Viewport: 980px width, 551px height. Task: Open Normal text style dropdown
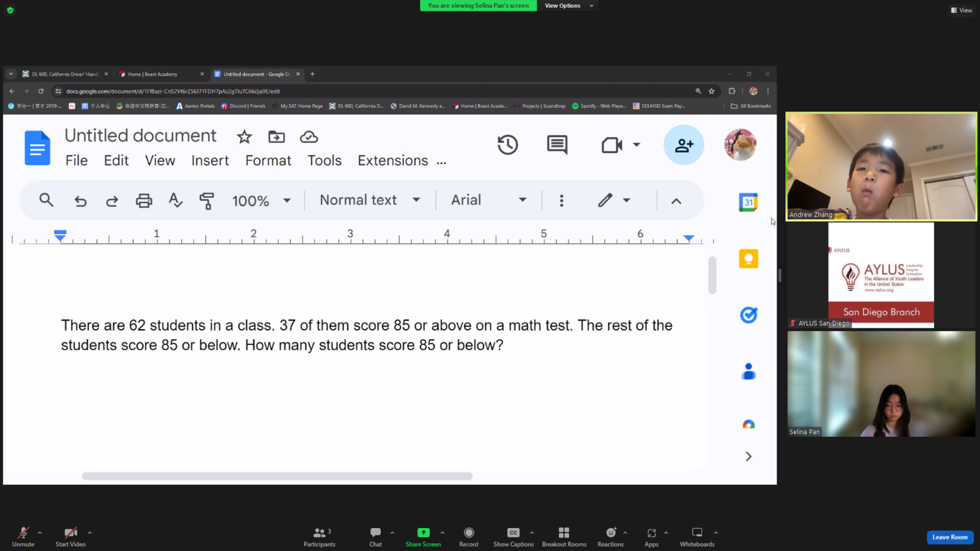pyautogui.click(x=370, y=200)
